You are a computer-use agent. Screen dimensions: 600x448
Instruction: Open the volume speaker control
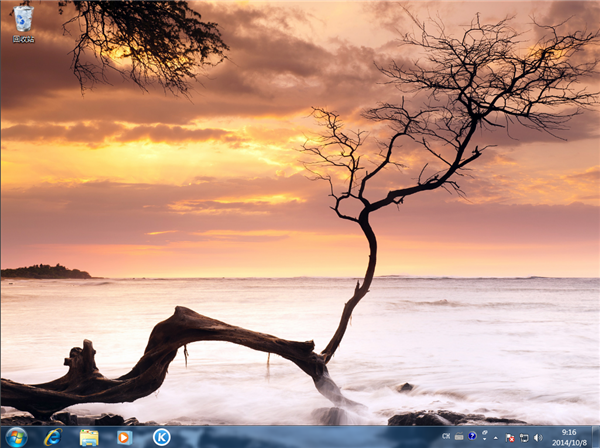tap(538, 437)
